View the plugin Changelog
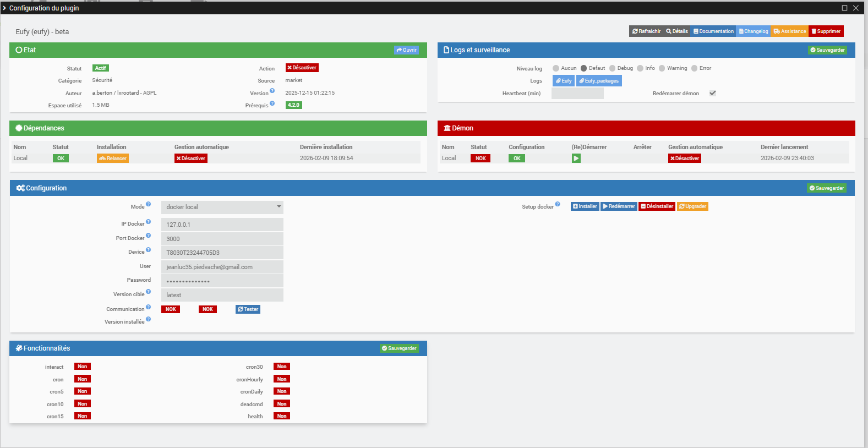Viewport: 868px width, 448px height. pos(754,31)
